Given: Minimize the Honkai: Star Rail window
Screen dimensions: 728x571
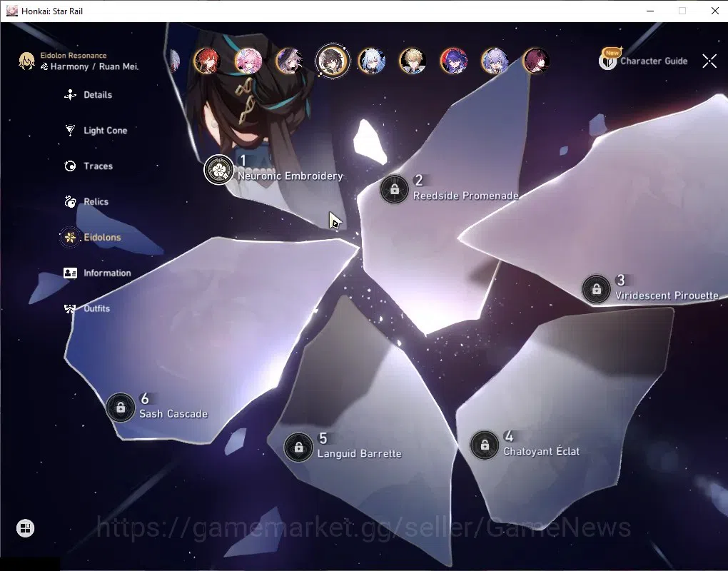Looking at the screenshot, I should 650,11.
